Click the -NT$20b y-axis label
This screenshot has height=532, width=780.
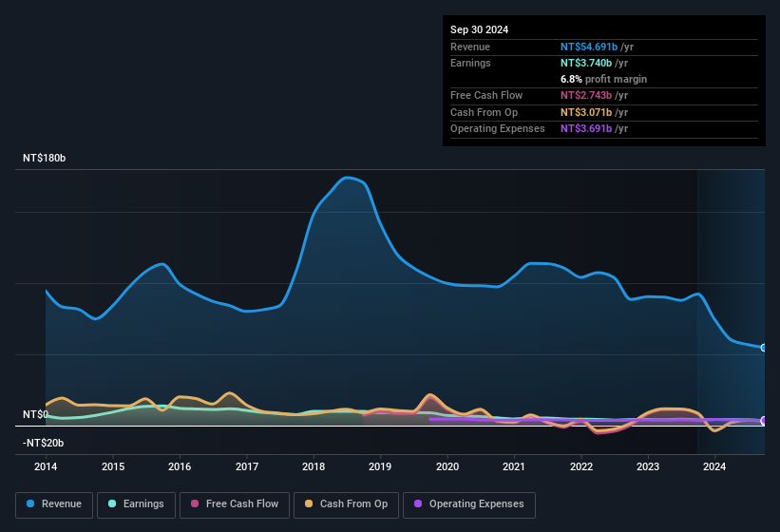click(x=44, y=443)
